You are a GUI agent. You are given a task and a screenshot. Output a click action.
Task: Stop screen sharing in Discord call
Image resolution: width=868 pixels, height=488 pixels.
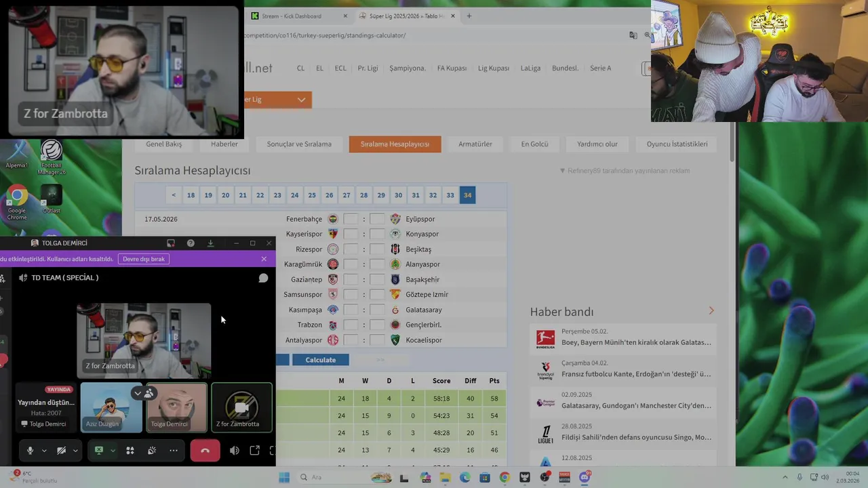[99, 451]
